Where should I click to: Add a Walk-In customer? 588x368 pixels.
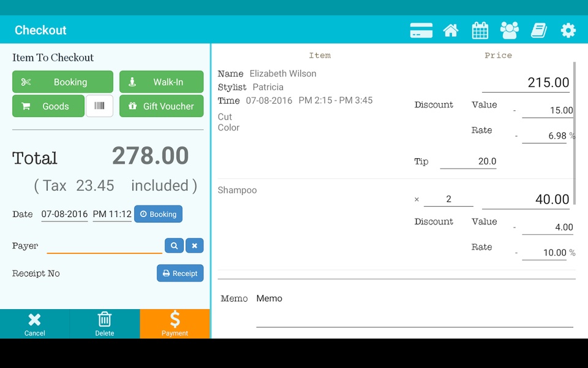pyautogui.click(x=161, y=82)
